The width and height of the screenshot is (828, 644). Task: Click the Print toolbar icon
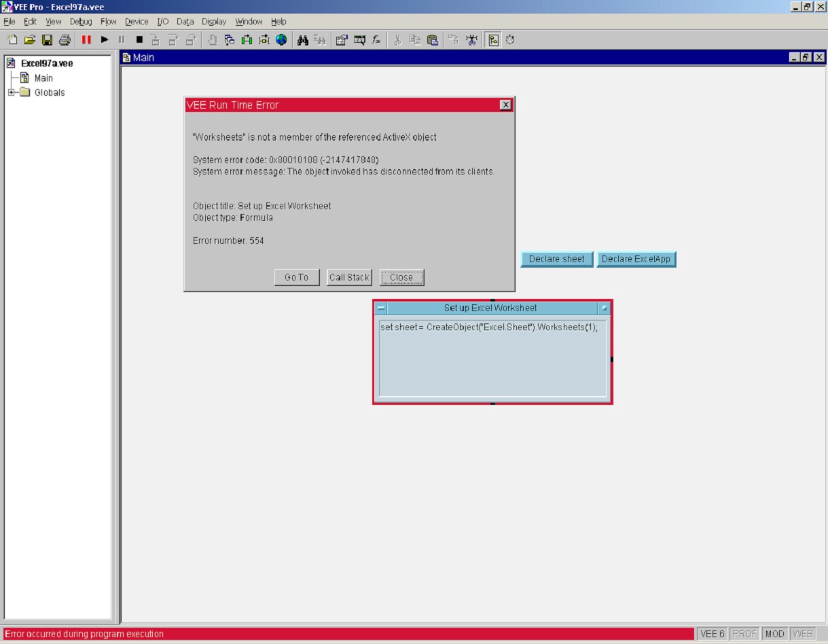65,40
